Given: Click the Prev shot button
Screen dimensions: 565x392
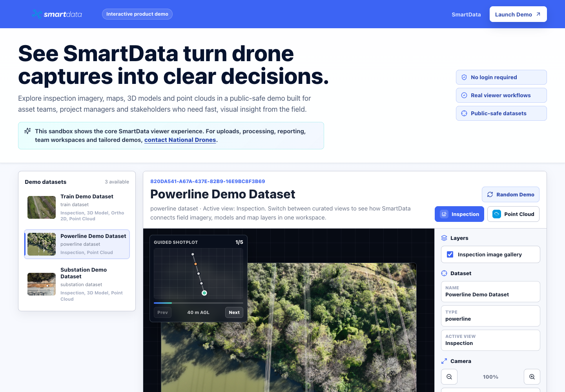Looking at the screenshot, I should [162, 312].
